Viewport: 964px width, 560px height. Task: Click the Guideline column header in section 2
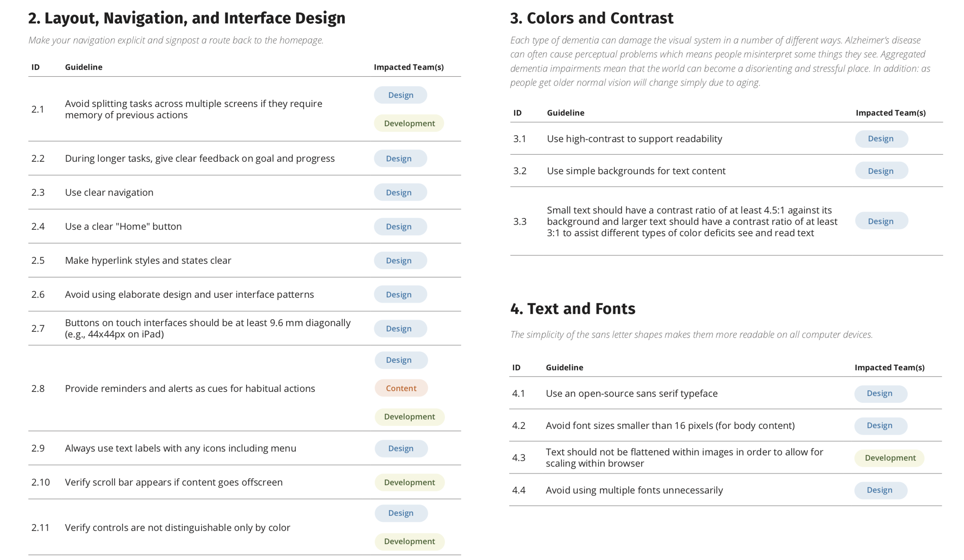coord(84,67)
